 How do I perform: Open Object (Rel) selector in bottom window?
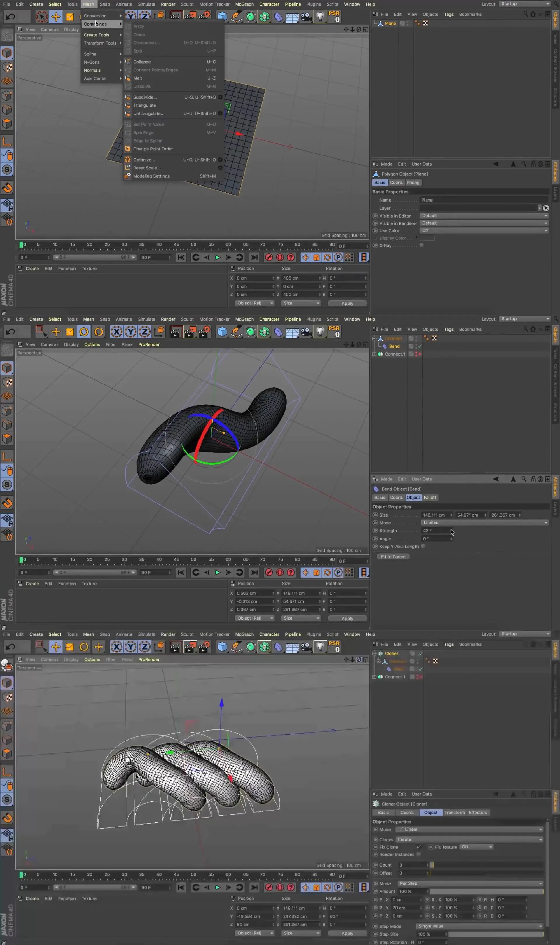[x=254, y=933]
